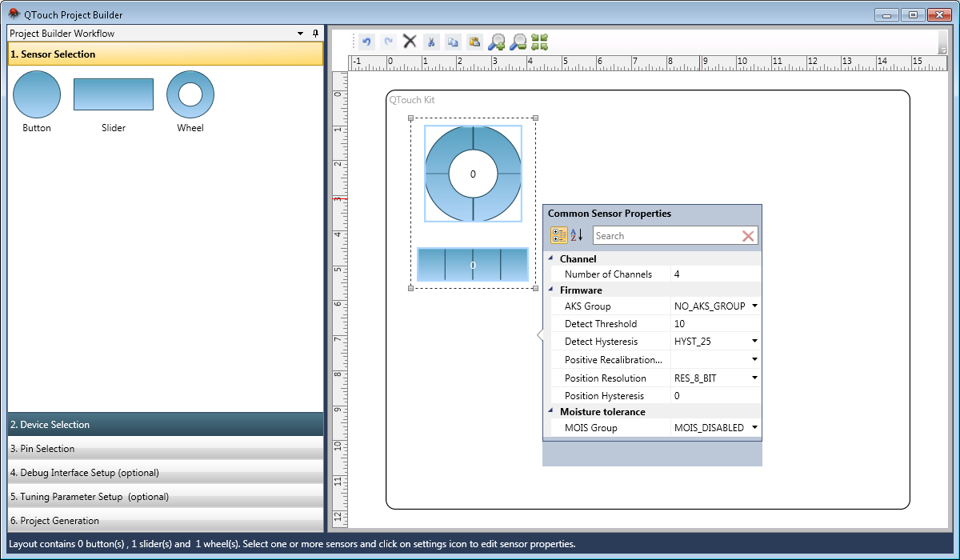Open the MOIS Group dropdown
This screenshot has height=560, width=960.
754,428
